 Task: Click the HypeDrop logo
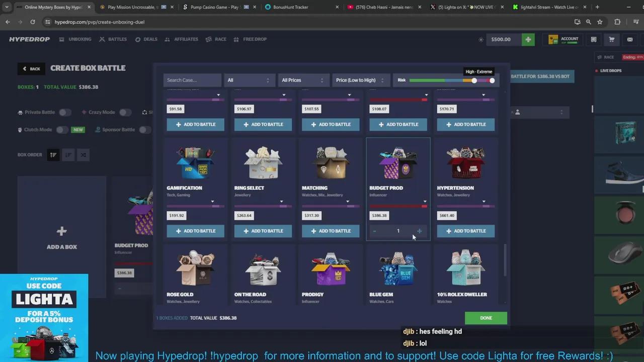(29, 39)
